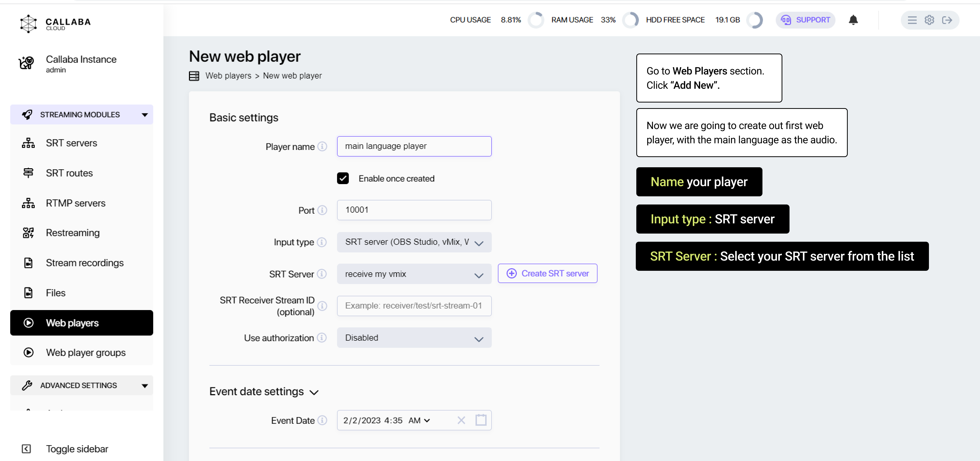Screen dimensions: 980x461
Task: Open the Event Date calendar icon
Action: tap(481, 420)
